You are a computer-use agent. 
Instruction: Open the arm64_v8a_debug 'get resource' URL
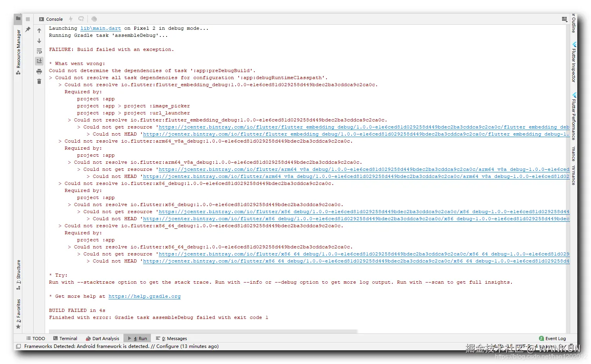364,169
